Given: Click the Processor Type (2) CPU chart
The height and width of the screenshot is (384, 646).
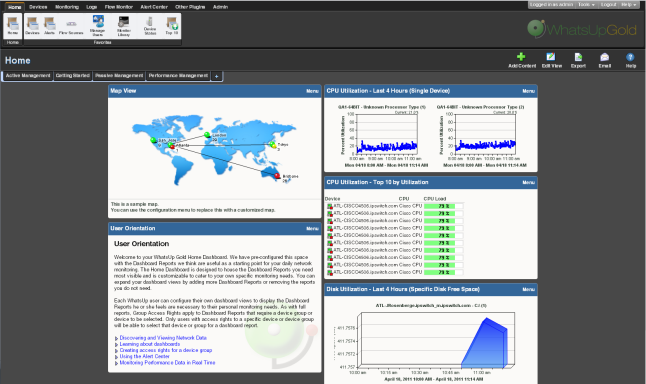Looking at the screenshot, I should click(481, 136).
